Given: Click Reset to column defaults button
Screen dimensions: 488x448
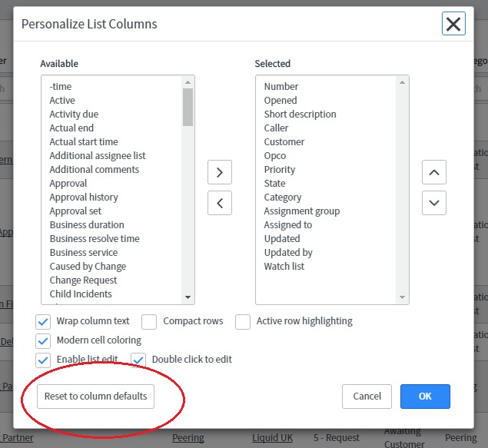Looking at the screenshot, I should tap(95, 397).
